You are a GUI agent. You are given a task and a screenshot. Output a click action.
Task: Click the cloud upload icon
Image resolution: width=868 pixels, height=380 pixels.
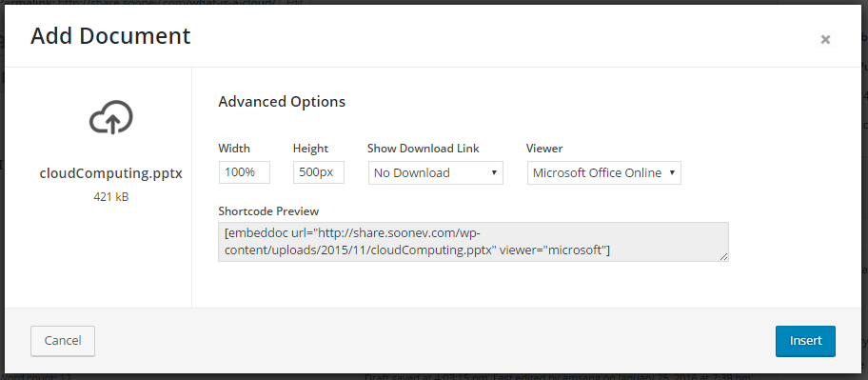pyautogui.click(x=111, y=117)
